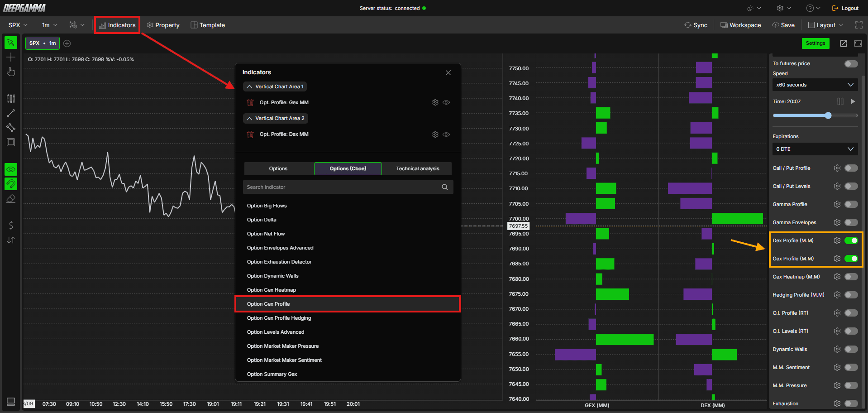Choose the trend line drawing tool

point(11,113)
